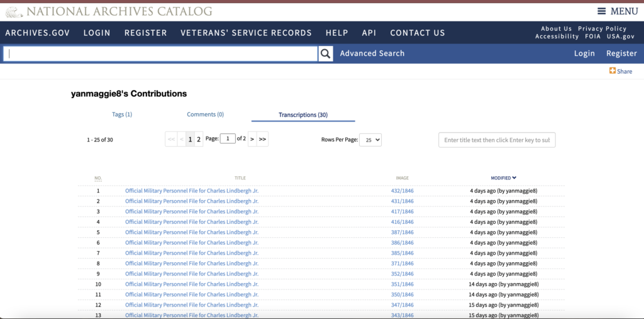The width and height of the screenshot is (644, 319).
Task: Click the page number input box
Action: 228,139
